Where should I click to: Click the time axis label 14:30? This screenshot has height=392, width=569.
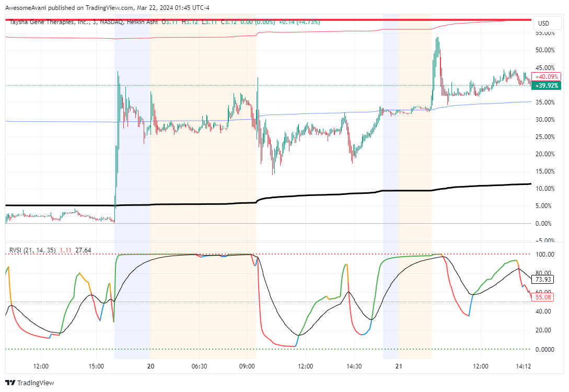[x=354, y=366]
